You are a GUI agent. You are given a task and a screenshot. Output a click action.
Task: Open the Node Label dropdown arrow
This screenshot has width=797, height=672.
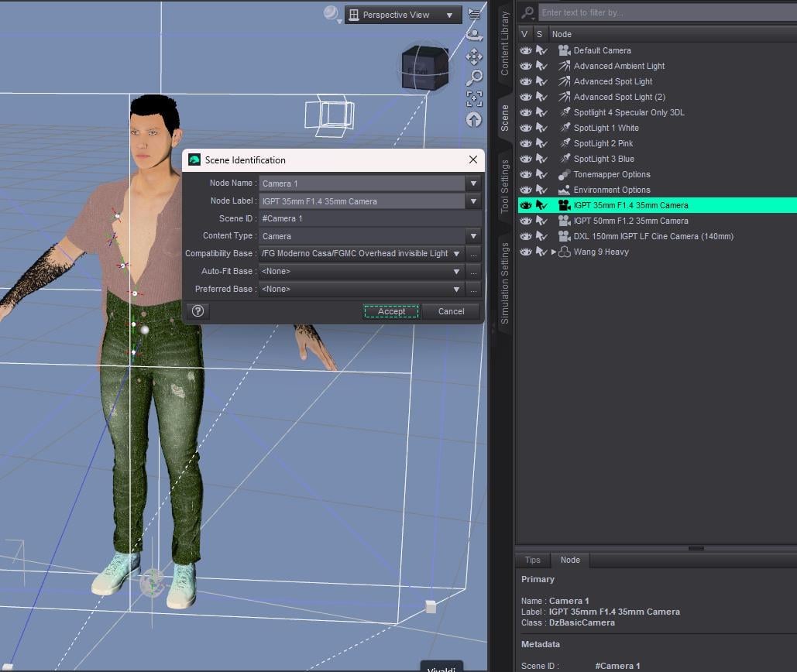(473, 201)
